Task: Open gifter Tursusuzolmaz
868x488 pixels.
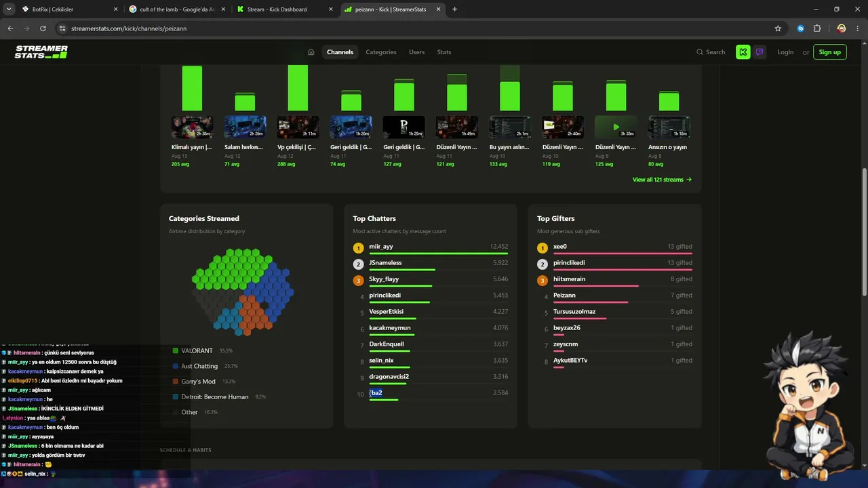Action: pyautogui.click(x=574, y=312)
